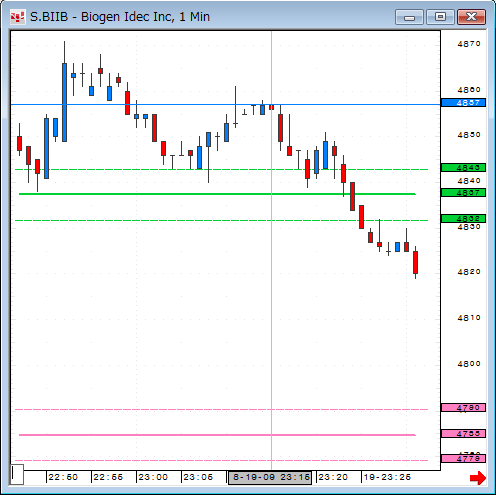
Task: Click the 4870 price axis label
Action: [x=469, y=44]
